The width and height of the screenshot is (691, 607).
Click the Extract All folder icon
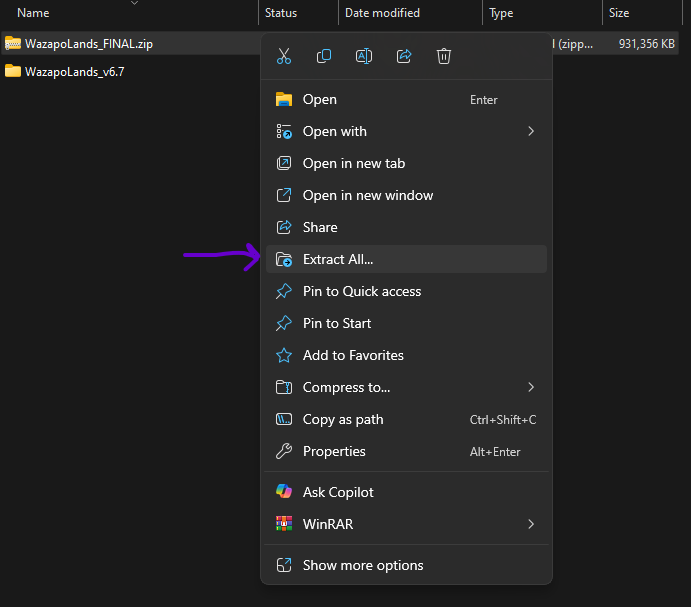click(284, 259)
